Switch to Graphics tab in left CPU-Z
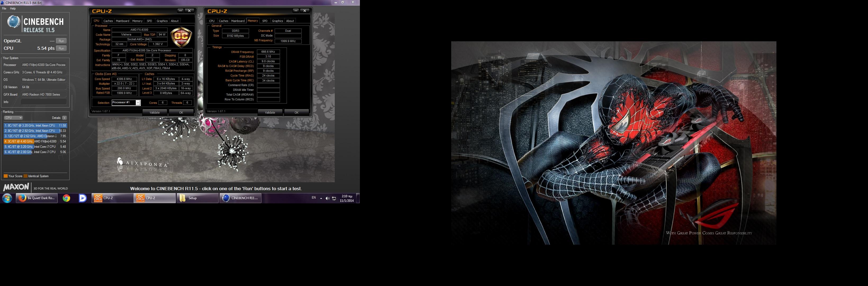 [x=162, y=21]
